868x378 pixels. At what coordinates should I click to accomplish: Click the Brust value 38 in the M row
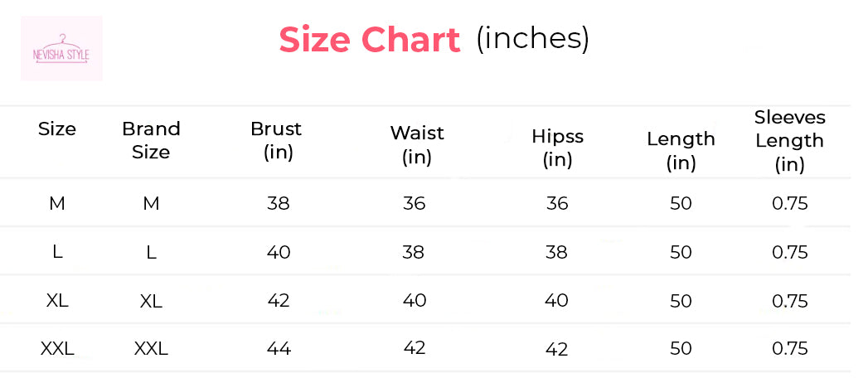tap(279, 203)
